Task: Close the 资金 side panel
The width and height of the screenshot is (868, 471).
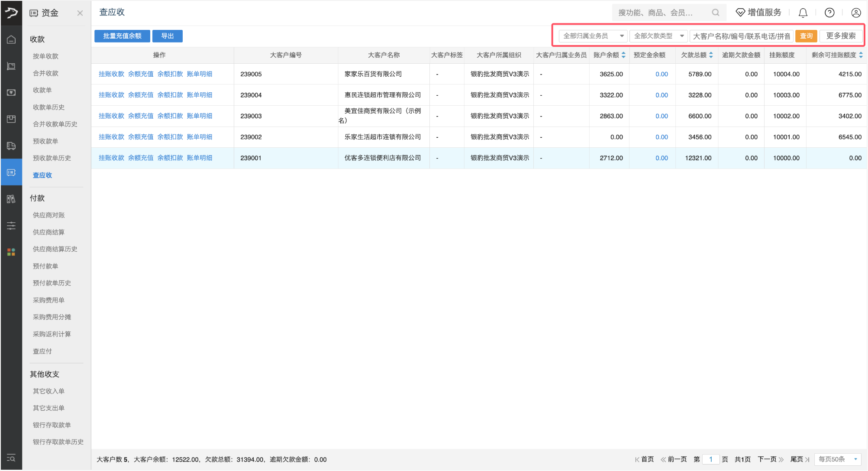Action: [x=80, y=13]
